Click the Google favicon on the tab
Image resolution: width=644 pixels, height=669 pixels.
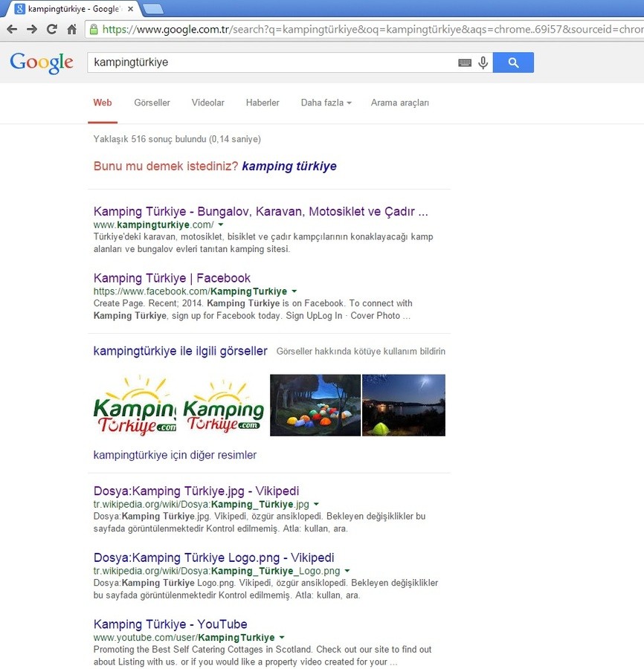[x=19, y=9]
